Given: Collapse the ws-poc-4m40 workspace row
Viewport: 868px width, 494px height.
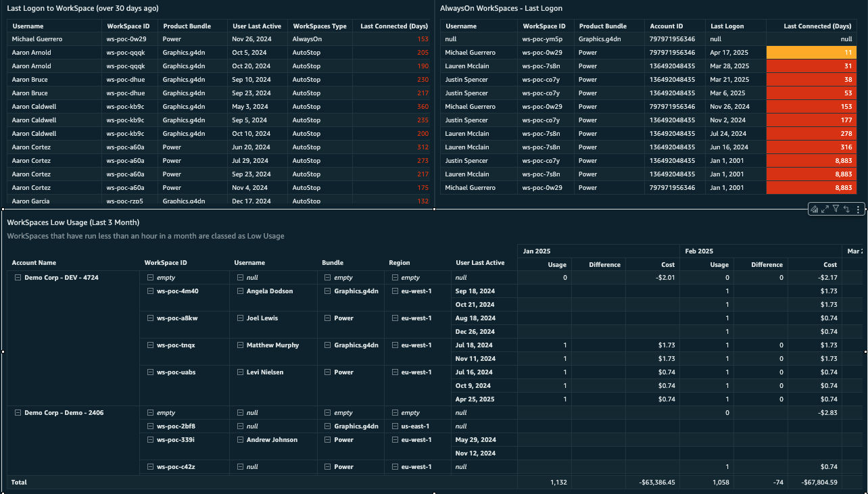Looking at the screenshot, I should click(x=150, y=291).
